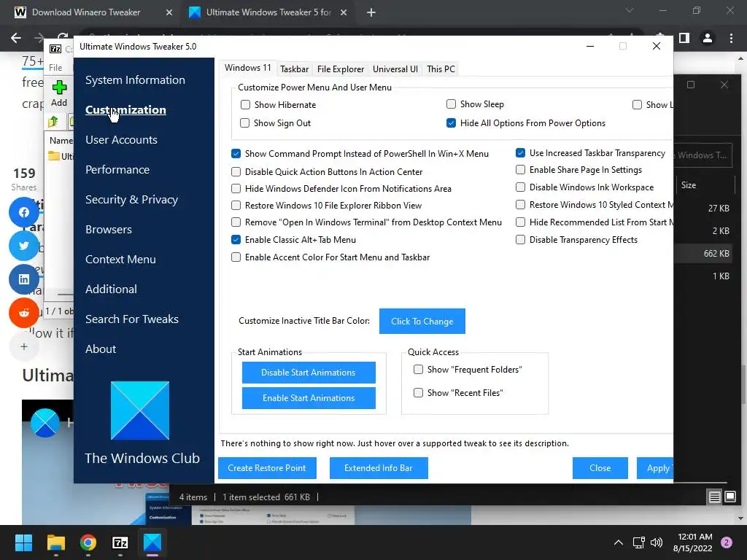Open the Chrome menu with the three dots
The height and width of the screenshot is (560, 747).
[x=731, y=38]
